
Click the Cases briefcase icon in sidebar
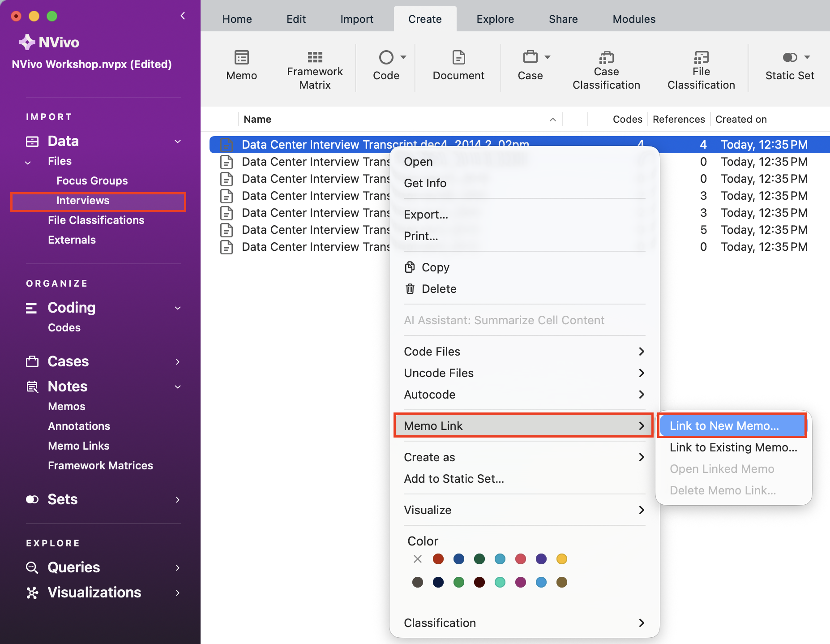[32, 361]
